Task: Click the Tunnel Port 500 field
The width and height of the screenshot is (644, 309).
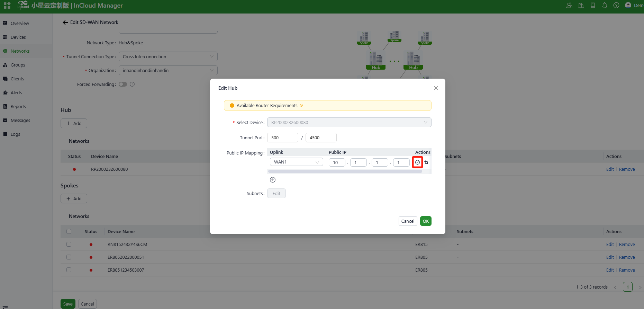Action: 282,138
